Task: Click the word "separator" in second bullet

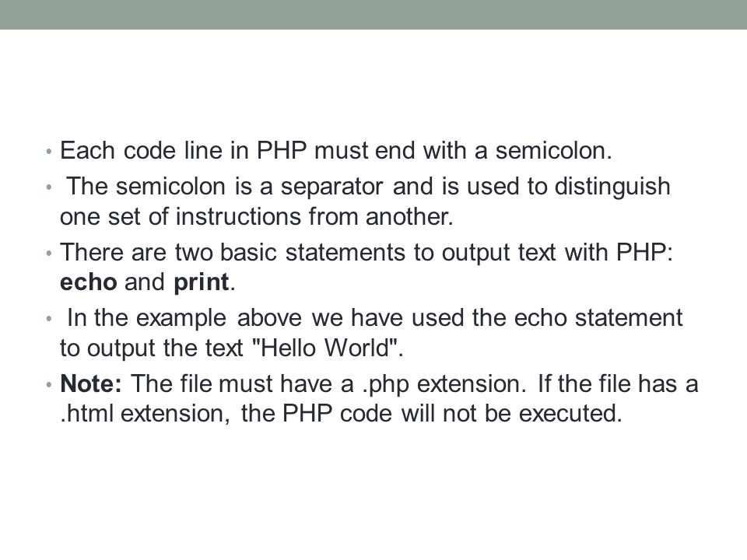Action: click(x=331, y=187)
